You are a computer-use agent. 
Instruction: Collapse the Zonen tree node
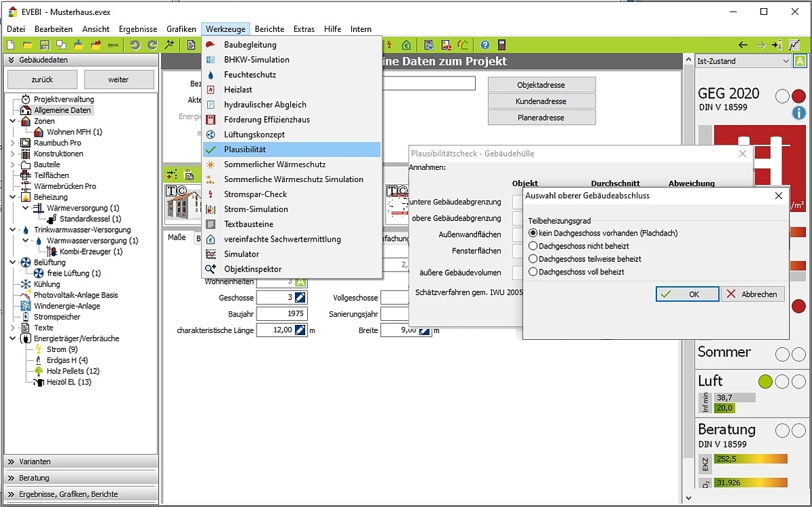(13, 121)
